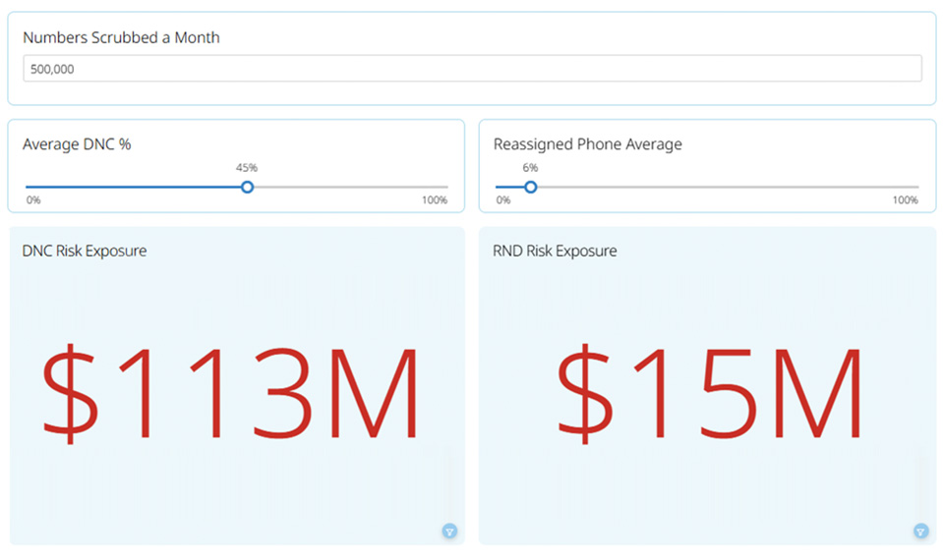Screen dimensions: 943x560
Task: Click the DNC Risk Exposure card title
Action: click(x=85, y=252)
